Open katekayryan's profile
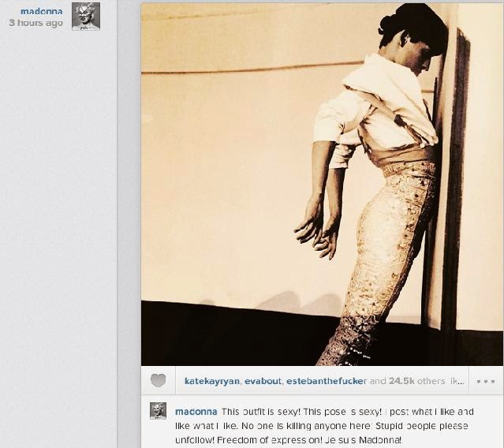The width and height of the screenshot is (504, 448). tap(212, 381)
